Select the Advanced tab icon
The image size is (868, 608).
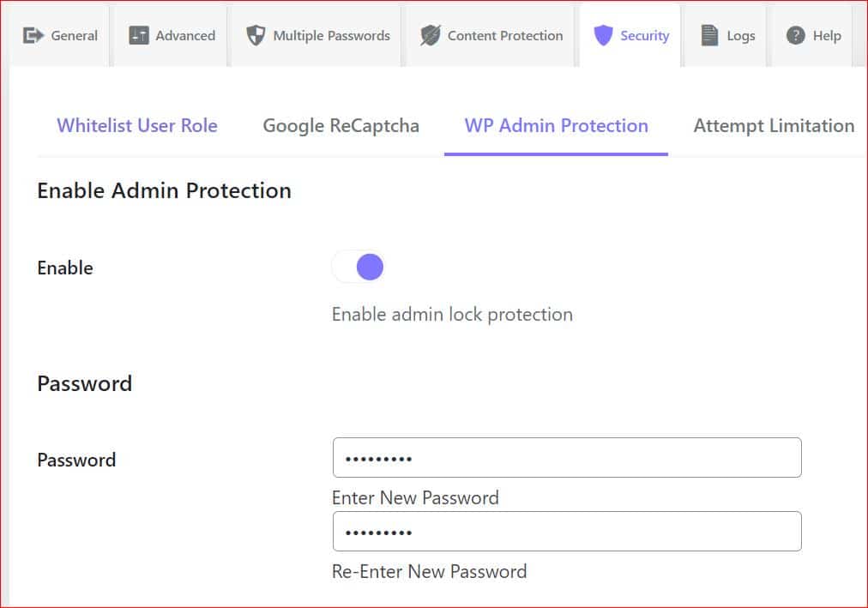pos(138,34)
